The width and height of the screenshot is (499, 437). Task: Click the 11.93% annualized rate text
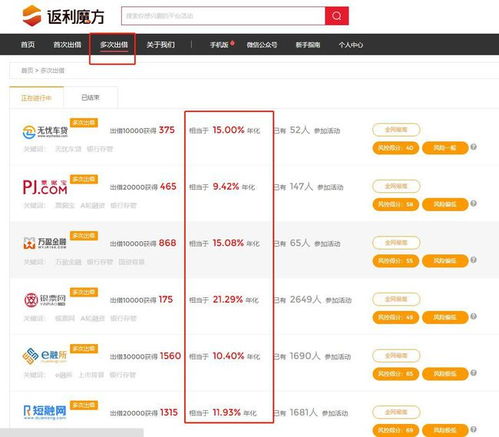[x=227, y=412]
